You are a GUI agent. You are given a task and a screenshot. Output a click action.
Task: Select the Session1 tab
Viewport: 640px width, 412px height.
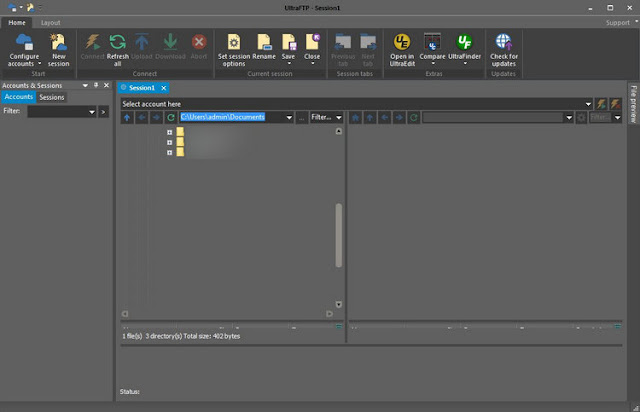(x=142, y=87)
